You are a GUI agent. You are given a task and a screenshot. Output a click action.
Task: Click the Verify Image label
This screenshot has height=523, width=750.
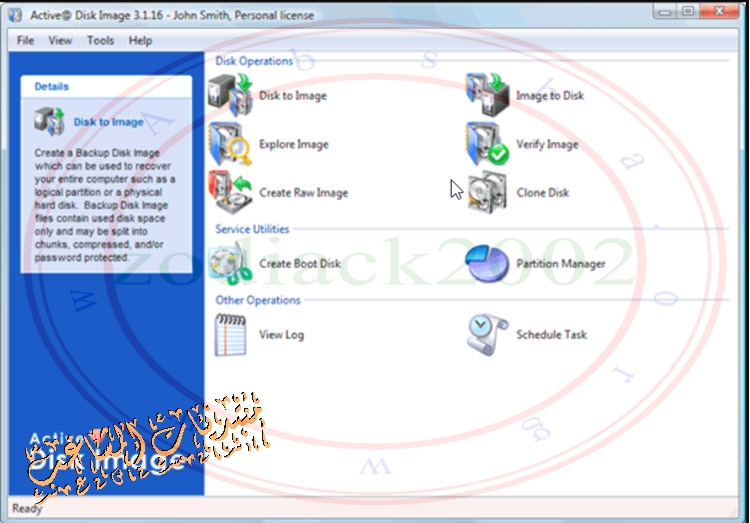point(547,144)
